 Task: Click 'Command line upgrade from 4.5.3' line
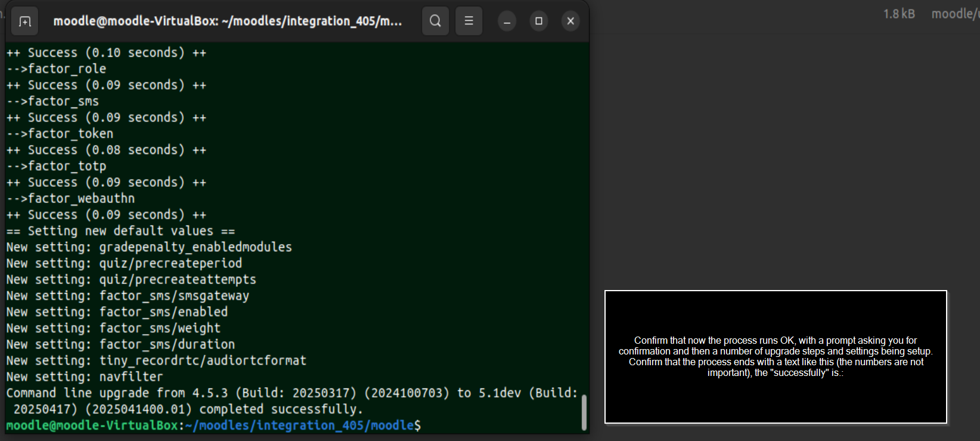[x=292, y=393]
